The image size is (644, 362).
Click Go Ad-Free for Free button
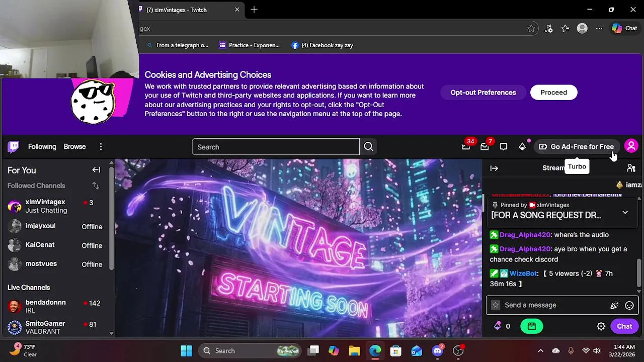coord(576,147)
